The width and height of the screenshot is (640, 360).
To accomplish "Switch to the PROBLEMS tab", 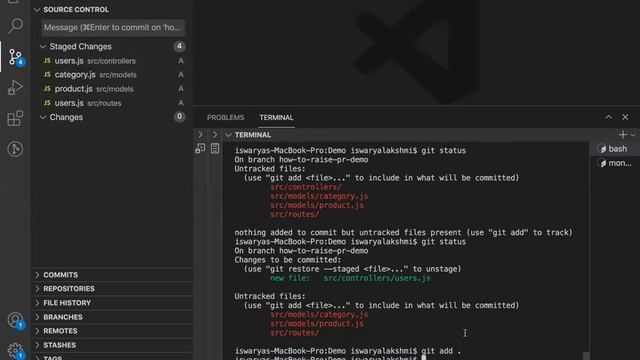I will [x=225, y=118].
